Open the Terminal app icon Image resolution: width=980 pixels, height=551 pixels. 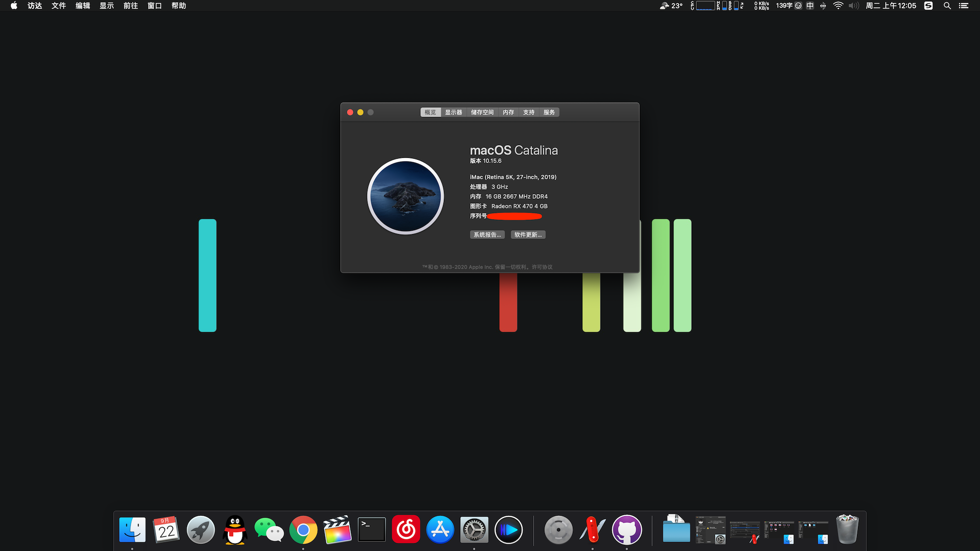click(x=371, y=530)
